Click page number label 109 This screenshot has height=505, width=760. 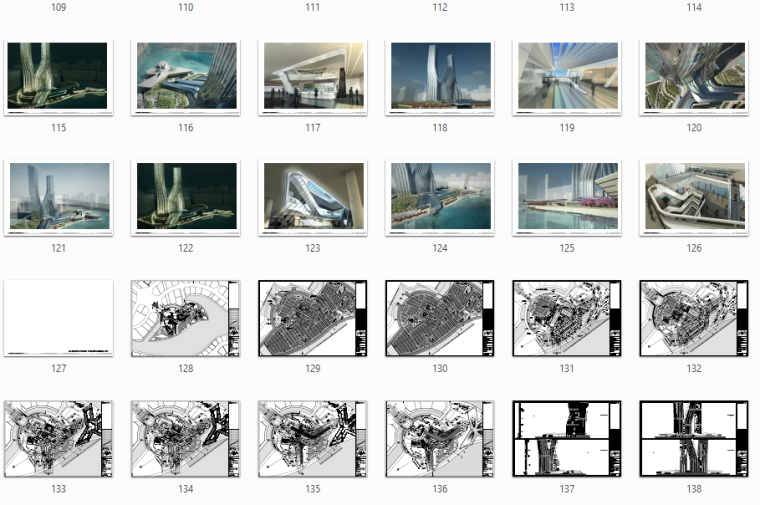pos(59,7)
